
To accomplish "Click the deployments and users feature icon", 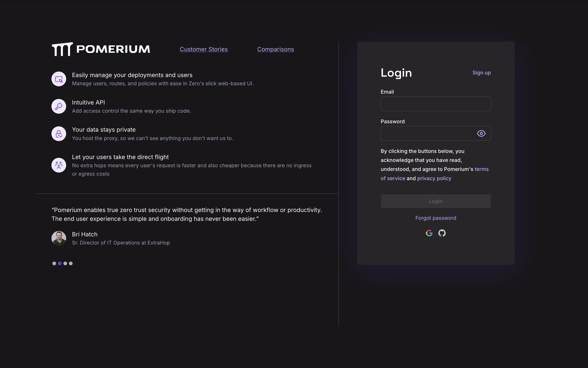I will pyautogui.click(x=59, y=79).
